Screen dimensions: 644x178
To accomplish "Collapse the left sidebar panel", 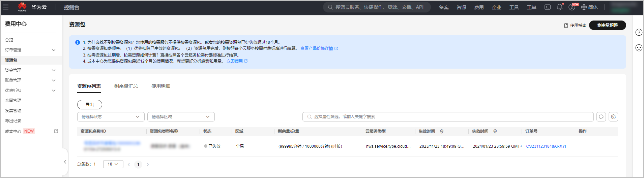I will pyautogui.click(x=65, y=162).
